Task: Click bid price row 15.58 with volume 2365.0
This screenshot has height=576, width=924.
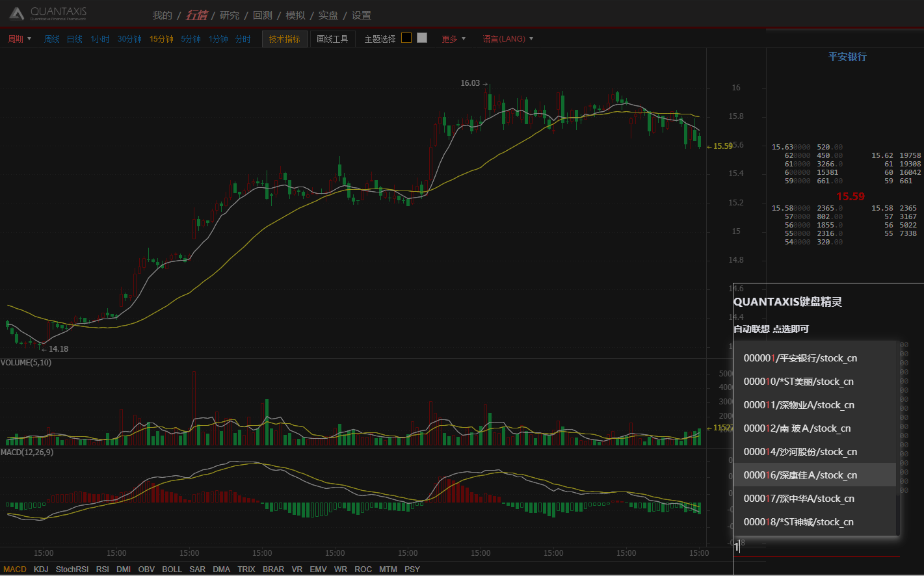Action: pos(807,209)
